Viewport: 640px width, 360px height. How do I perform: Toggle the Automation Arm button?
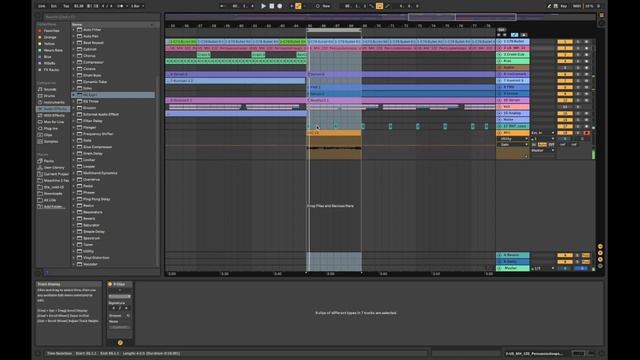(x=298, y=6)
